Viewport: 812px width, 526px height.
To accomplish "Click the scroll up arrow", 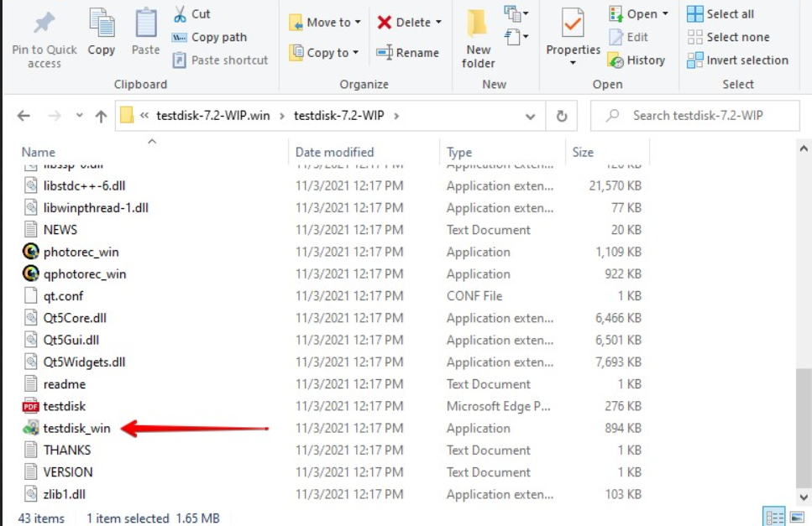I will pyautogui.click(x=804, y=149).
